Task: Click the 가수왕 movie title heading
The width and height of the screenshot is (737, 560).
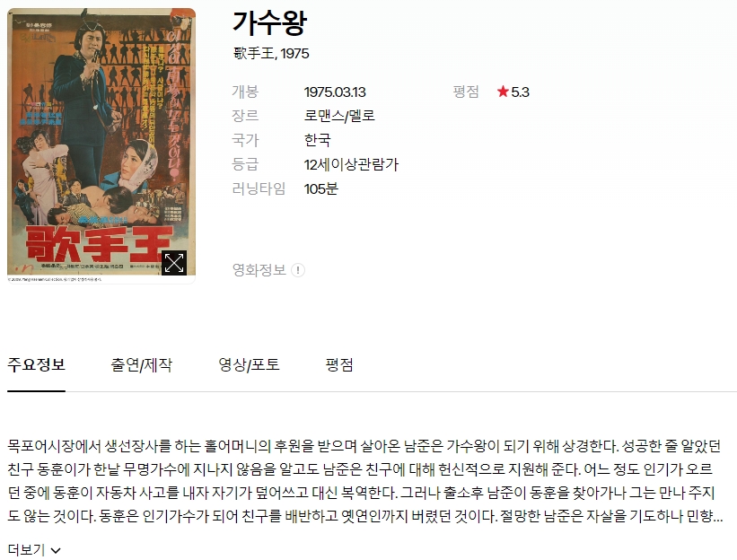Action: [x=270, y=22]
